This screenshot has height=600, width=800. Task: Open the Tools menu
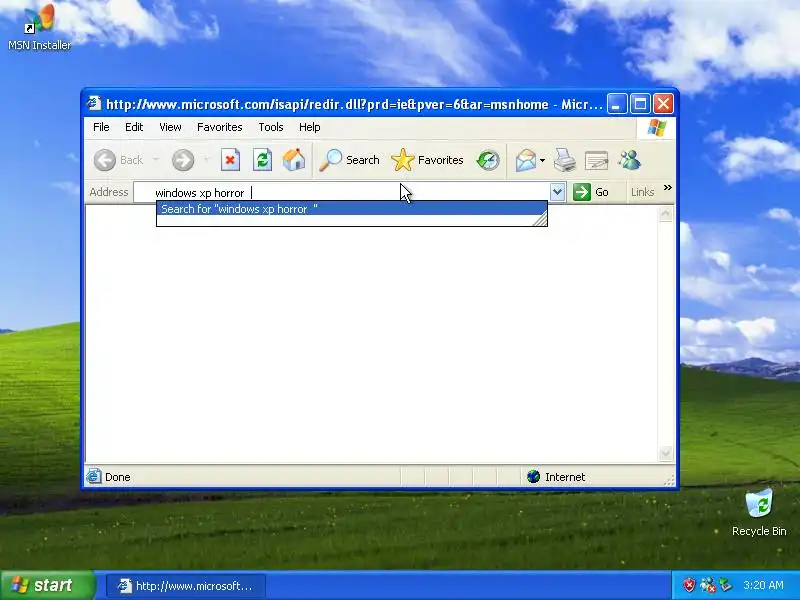tap(270, 127)
